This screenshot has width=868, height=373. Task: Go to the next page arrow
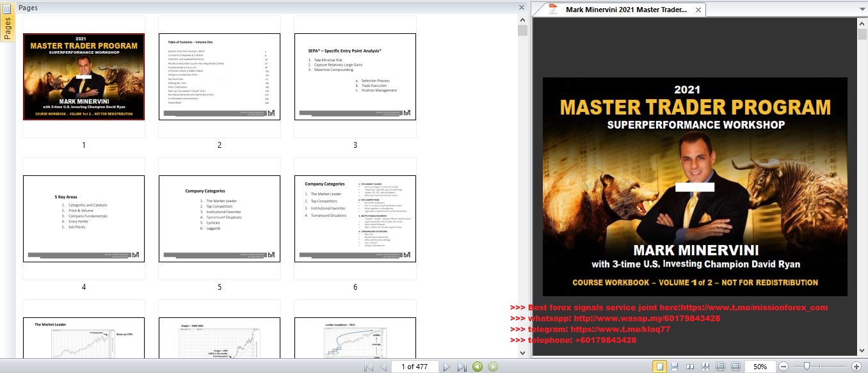coord(448,367)
